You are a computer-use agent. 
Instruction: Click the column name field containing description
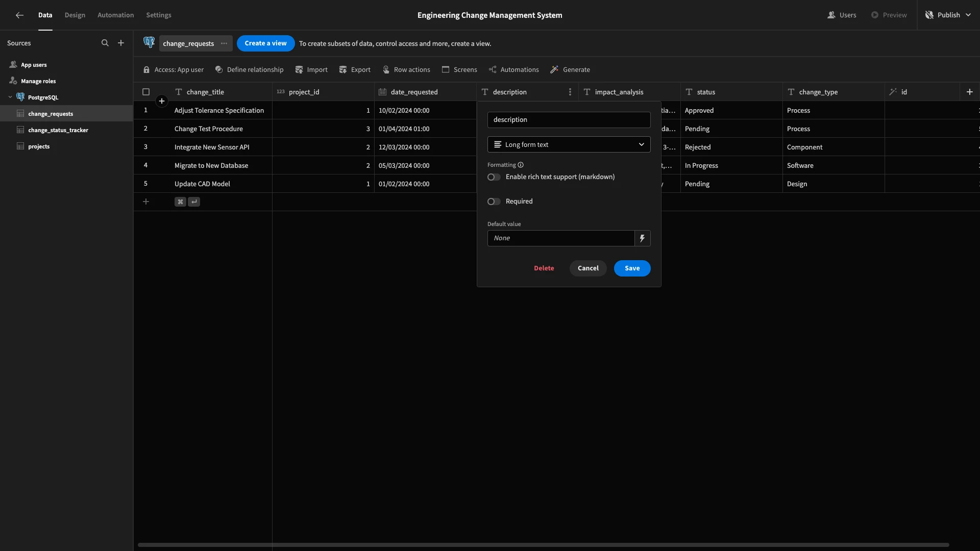tap(569, 120)
